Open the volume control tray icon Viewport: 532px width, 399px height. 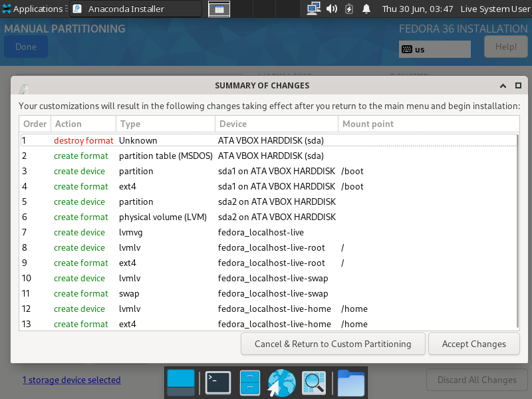(331, 9)
